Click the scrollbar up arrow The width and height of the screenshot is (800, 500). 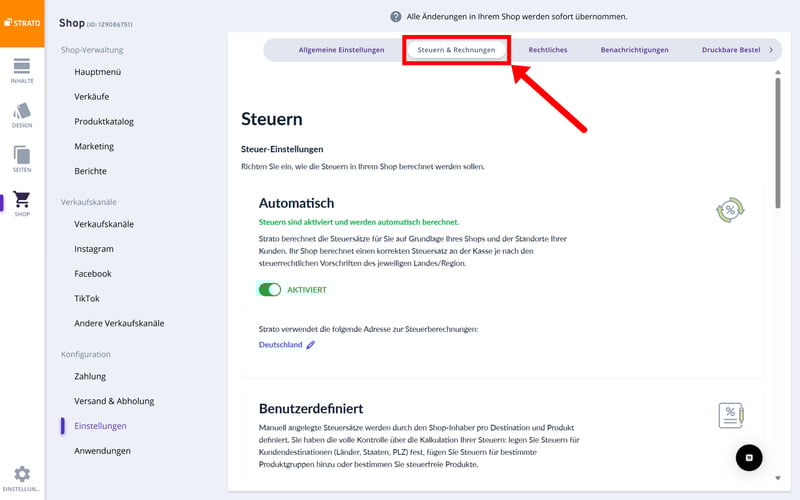coord(778,72)
